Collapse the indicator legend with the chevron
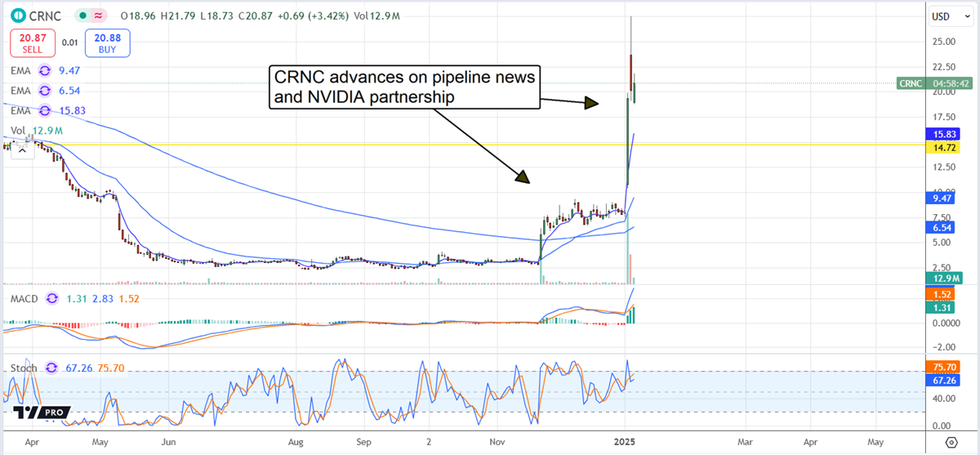Image resolution: width=980 pixels, height=455 pixels. coord(21,149)
